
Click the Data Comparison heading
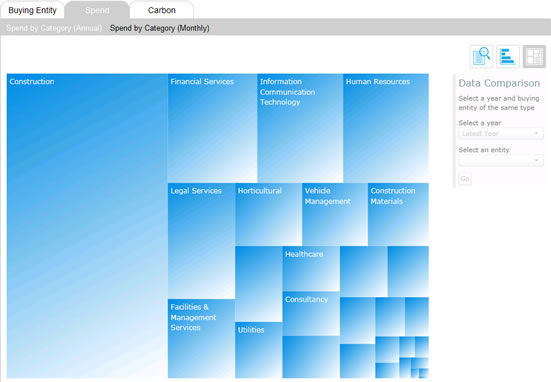(499, 83)
